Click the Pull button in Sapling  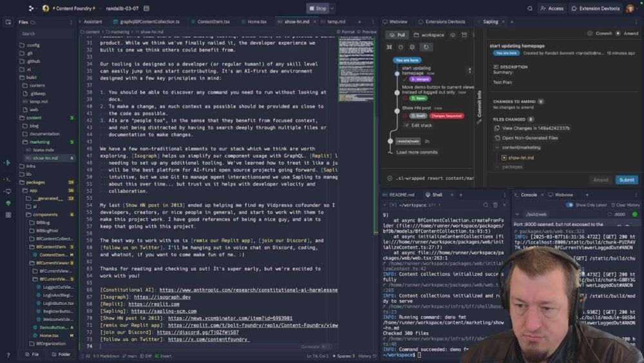click(x=397, y=35)
